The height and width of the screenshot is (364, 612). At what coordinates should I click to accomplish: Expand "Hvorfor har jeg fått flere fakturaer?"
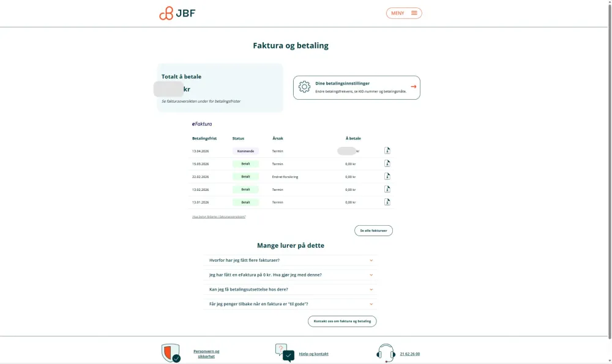click(x=291, y=260)
